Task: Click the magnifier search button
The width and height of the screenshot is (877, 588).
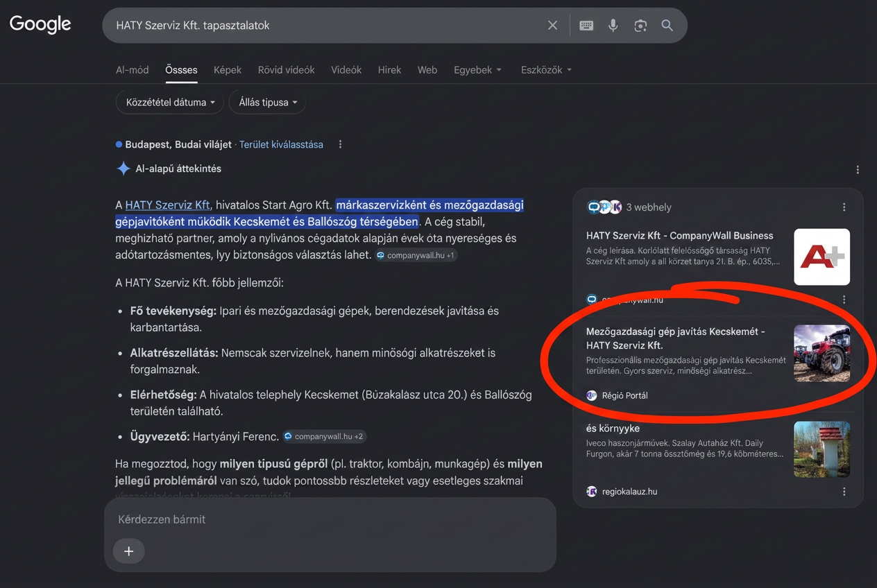Action: 667,26
